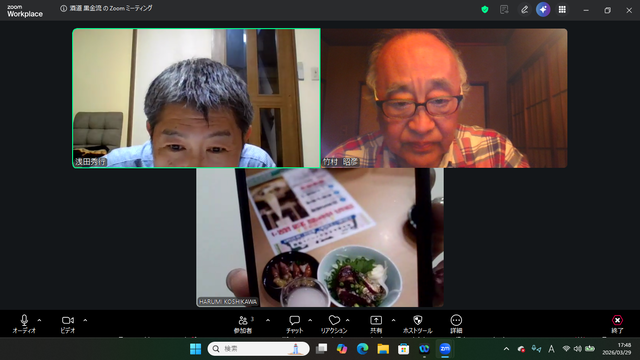640x360 pixels.
Task: Open Microsoft Store from taskbar
Action: coord(403,349)
